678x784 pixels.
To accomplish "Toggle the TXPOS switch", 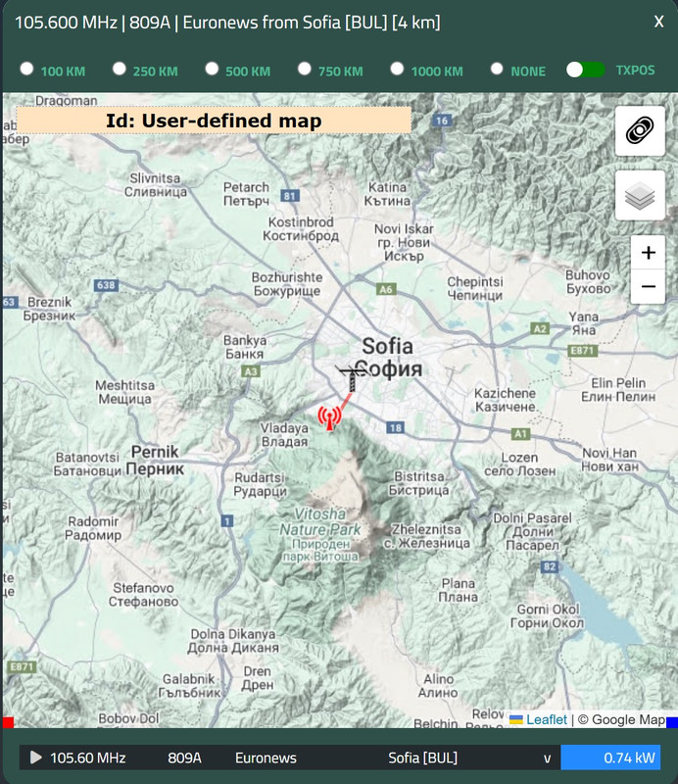I will coord(586,70).
